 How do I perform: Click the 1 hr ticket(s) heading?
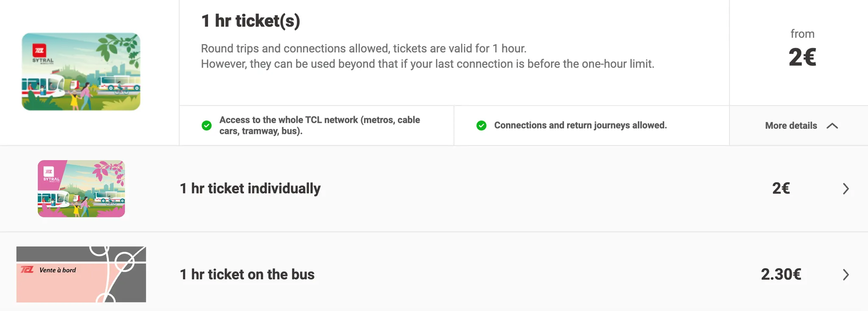coord(250,21)
